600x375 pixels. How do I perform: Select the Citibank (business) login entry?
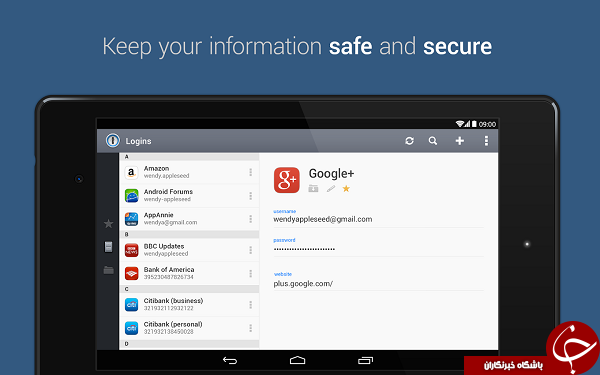pyautogui.click(x=189, y=305)
